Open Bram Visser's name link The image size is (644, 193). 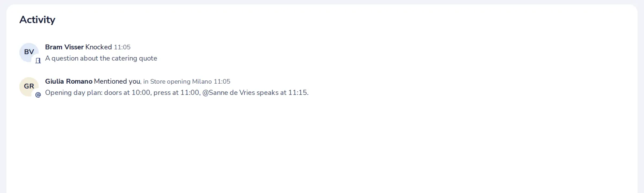click(x=64, y=47)
